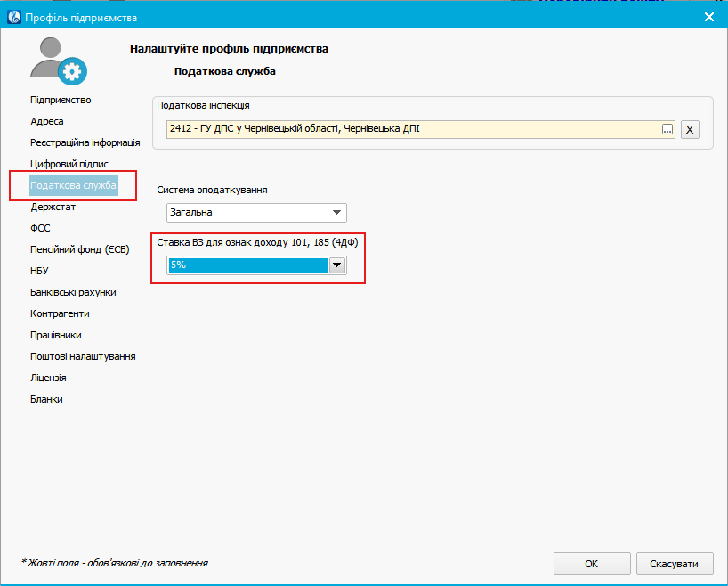
Task: Open tax inspection browse ellipsis button
Action: (667, 130)
